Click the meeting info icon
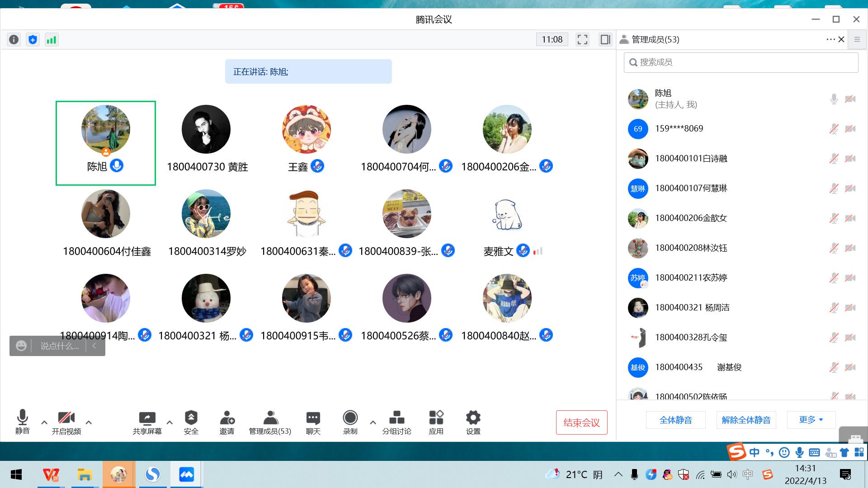The height and width of the screenshot is (488, 868). pos(14,40)
